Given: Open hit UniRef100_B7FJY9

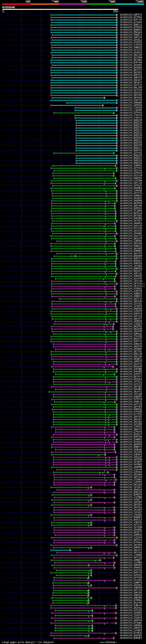Looking at the screenshot, I should point(131,20).
